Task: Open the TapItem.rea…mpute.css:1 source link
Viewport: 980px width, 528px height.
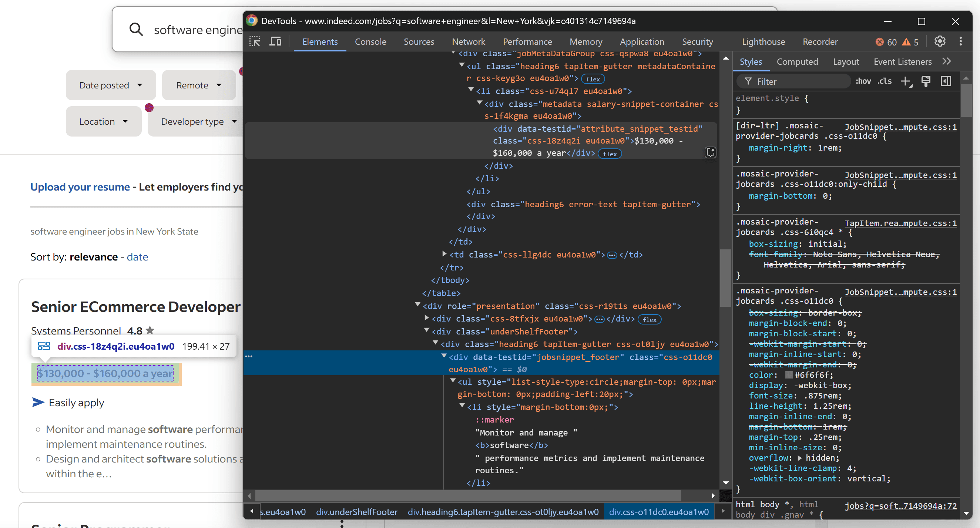Action: [x=900, y=223]
